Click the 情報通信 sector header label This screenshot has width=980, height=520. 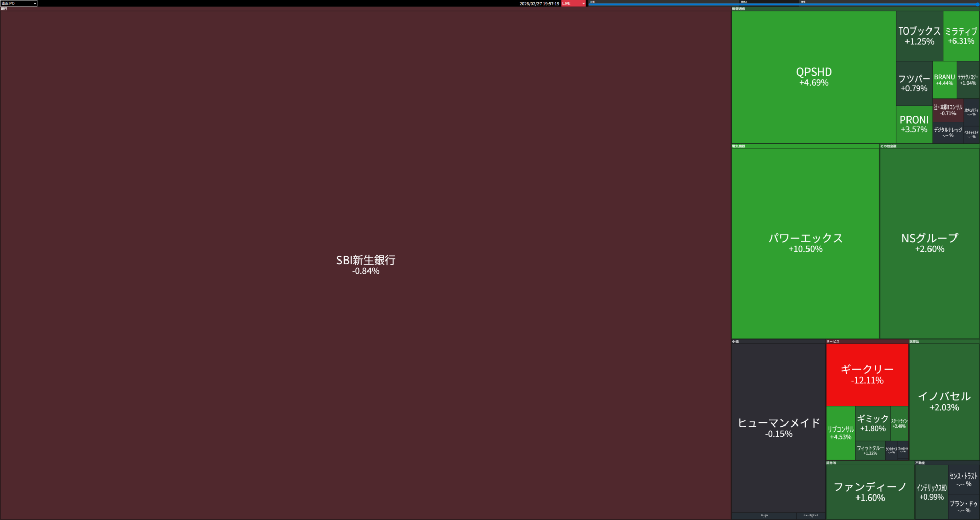tap(739, 9)
